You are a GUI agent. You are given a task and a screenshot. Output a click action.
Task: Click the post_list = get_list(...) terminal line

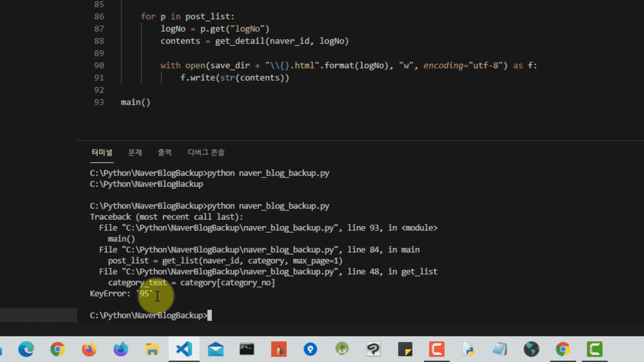click(225, 261)
